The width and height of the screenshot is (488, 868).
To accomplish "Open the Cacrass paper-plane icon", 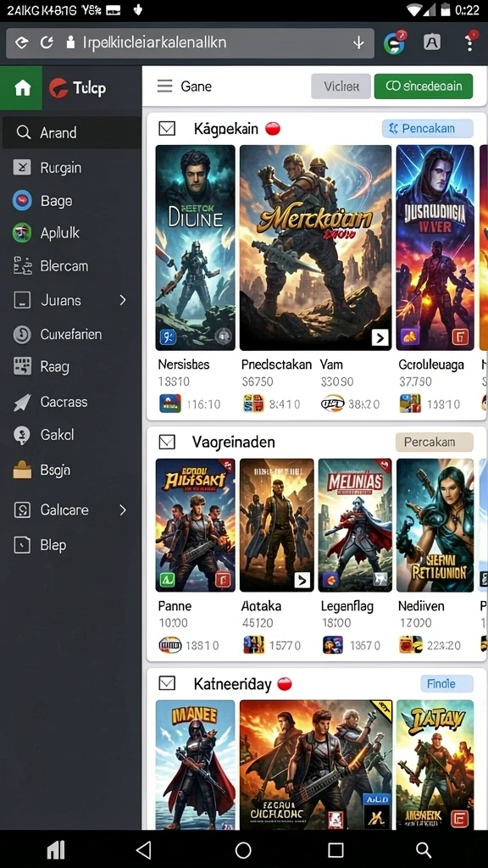I will (22, 402).
